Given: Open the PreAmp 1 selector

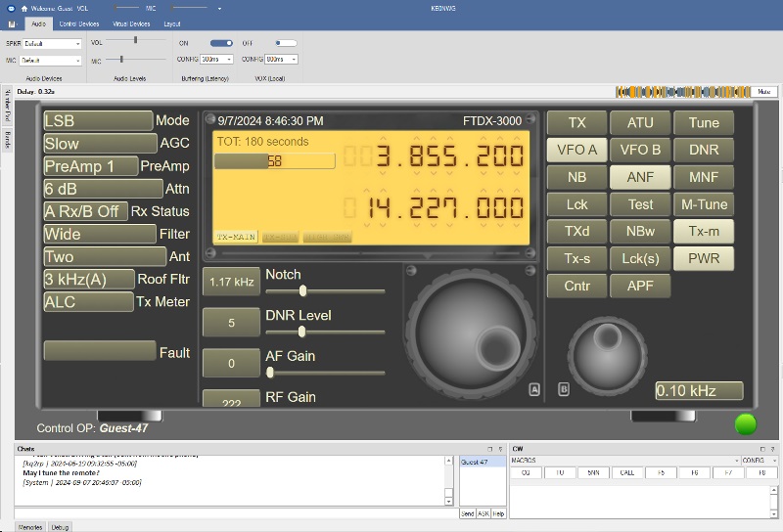Looking at the screenshot, I should [x=90, y=166].
